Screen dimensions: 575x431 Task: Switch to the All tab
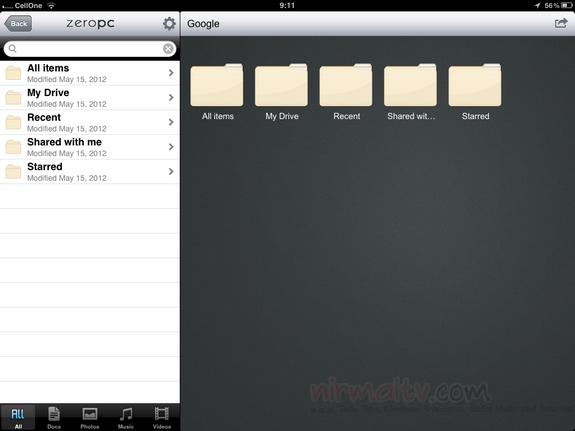pos(18,417)
